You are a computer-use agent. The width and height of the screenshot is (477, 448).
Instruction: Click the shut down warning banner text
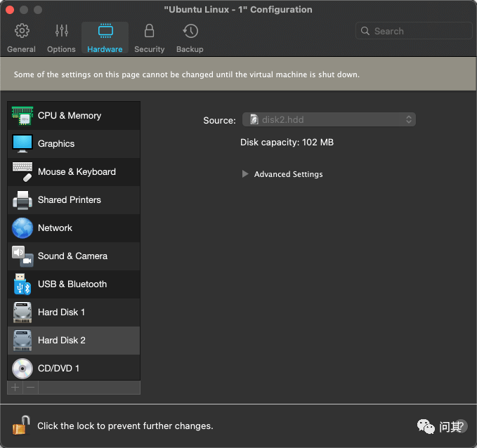click(186, 74)
